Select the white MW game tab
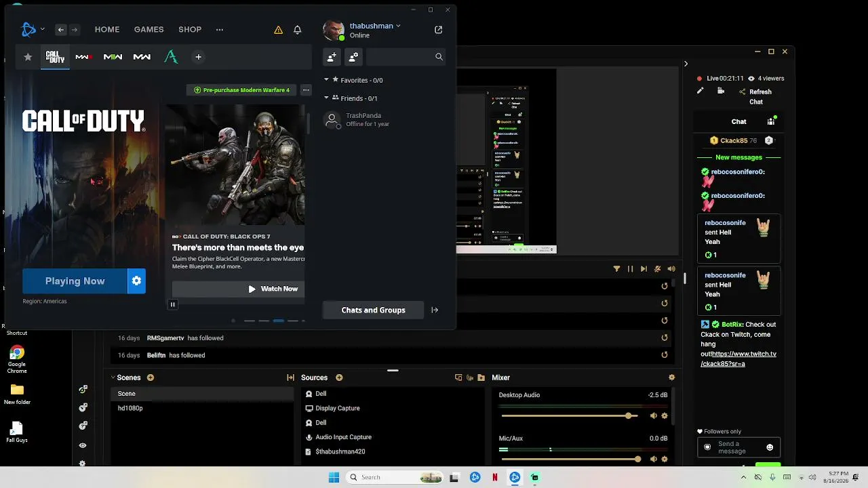This screenshot has width=868, height=488. (142, 57)
